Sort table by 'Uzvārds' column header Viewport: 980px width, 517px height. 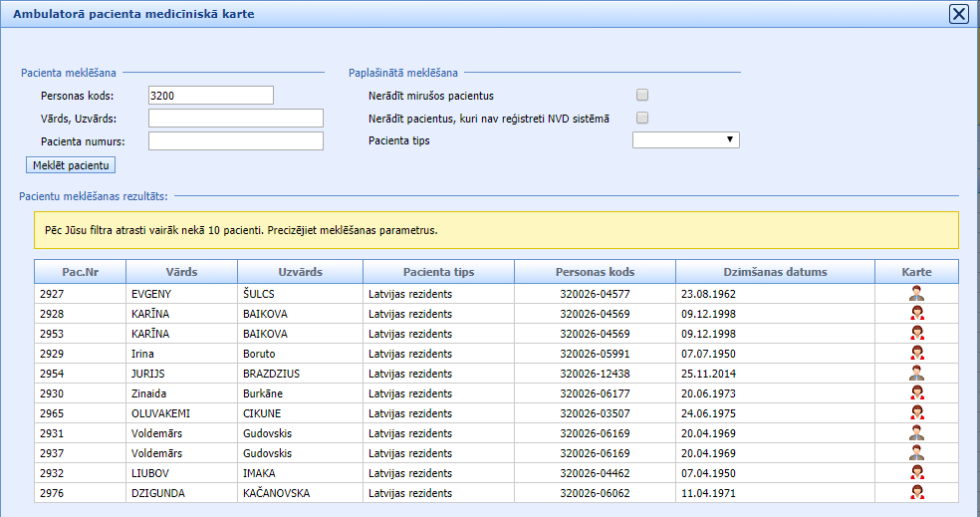point(300,272)
